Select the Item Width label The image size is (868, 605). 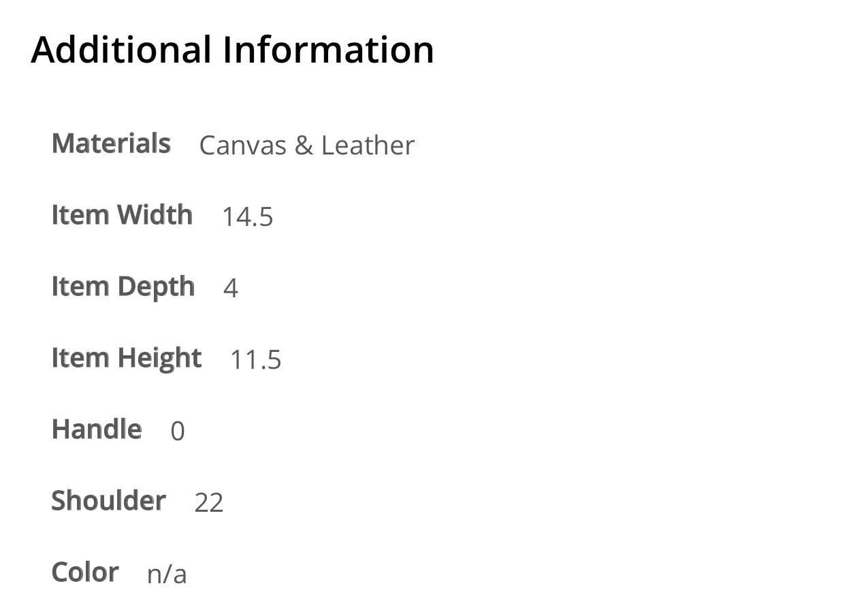pyautogui.click(x=122, y=215)
